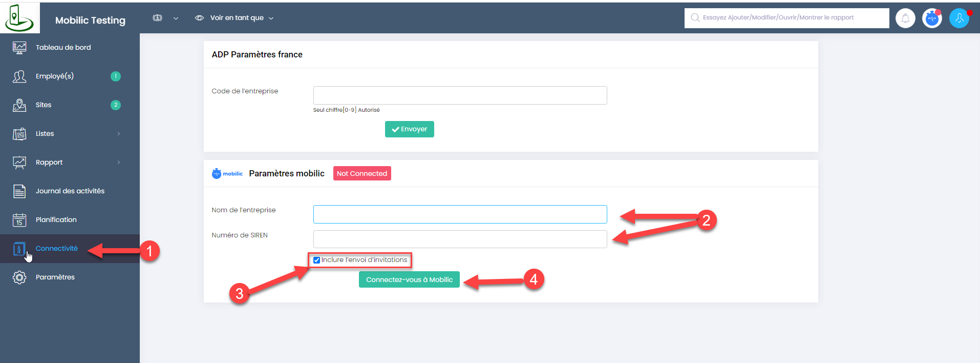Image resolution: width=980 pixels, height=363 pixels.
Task: Click the Mobilic stopwatch icon in header
Action: click(932, 18)
